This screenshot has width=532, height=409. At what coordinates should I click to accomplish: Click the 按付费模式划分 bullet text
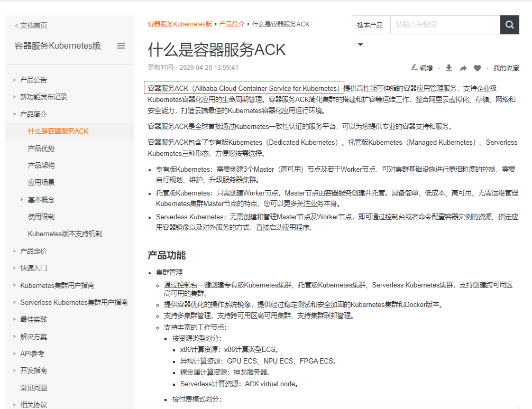point(196,399)
